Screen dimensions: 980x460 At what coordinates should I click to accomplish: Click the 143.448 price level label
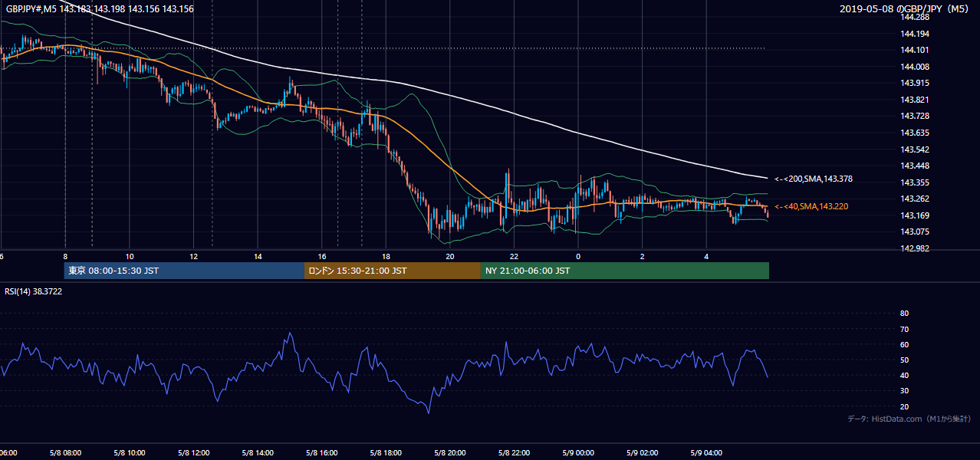pyautogui.click(x=914, y=166)
